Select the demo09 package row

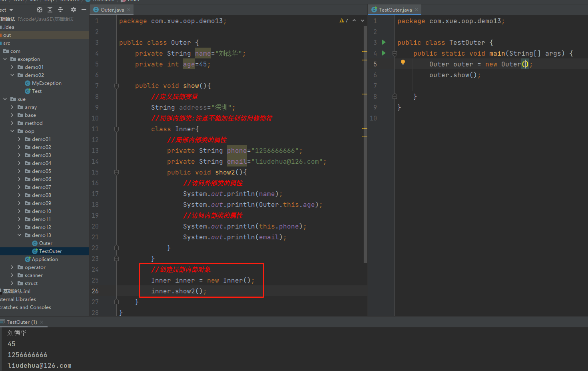coord(44,203)
